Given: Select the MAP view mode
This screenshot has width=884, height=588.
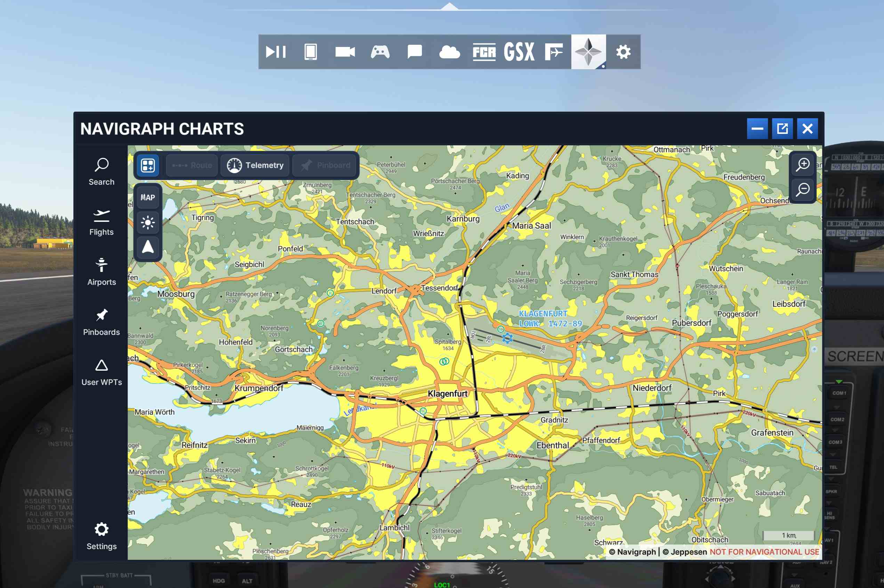Looking at the screenshot, I should coord(147,196).
